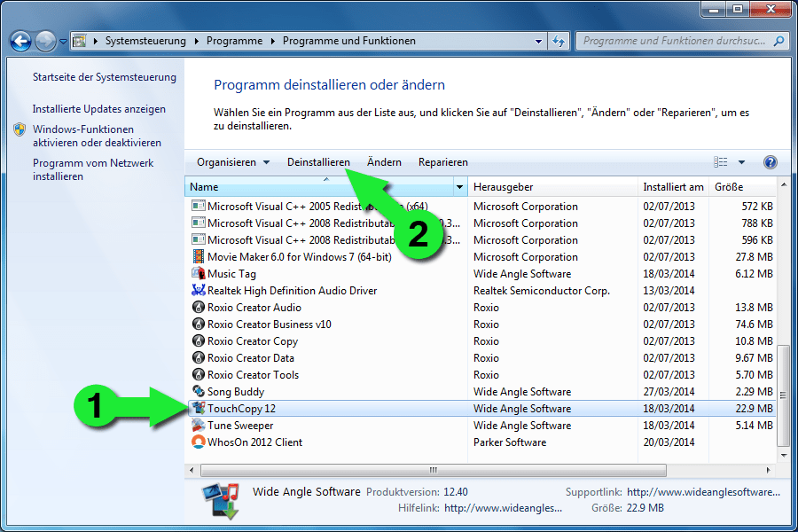Select the Roxio Creator Business v10 entry
Viewport: 798px width, 532px height.
pyautogui.click(x=481, y=324)
